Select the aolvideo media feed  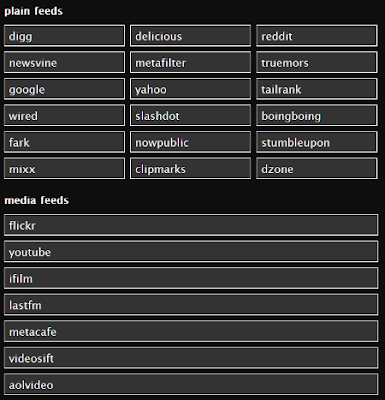pos(191,384)
